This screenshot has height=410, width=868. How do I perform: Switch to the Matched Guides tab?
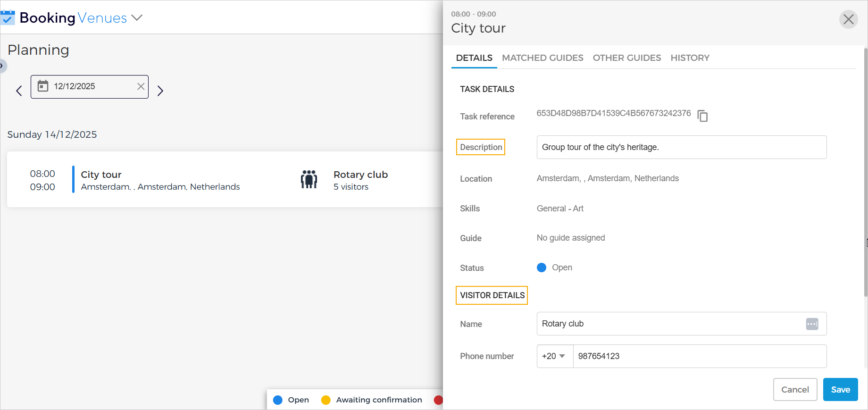point(542,58)
